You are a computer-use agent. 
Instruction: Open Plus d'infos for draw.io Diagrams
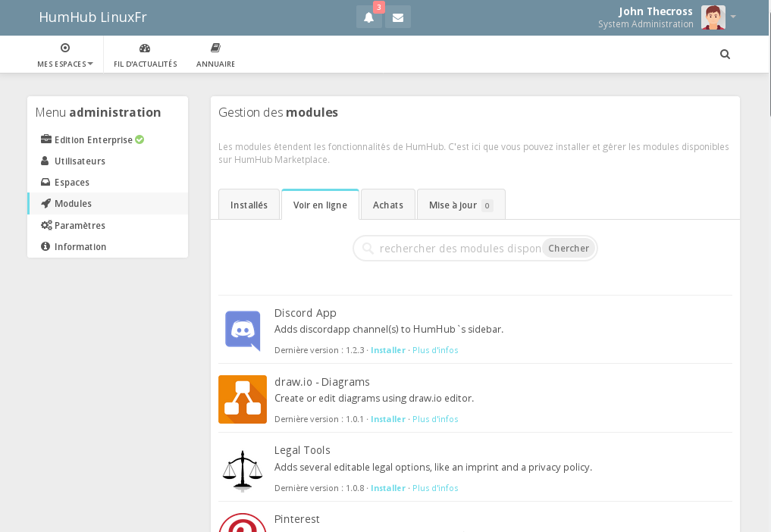(435, 419)
